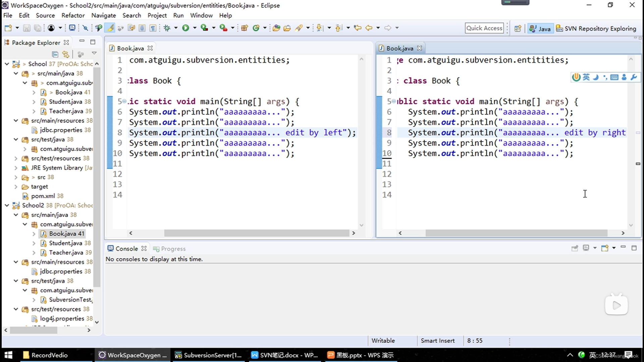Screen dimensions: 644x362
Task: Click Package Explorer vertical scrollbar
Action: point(97,177)
